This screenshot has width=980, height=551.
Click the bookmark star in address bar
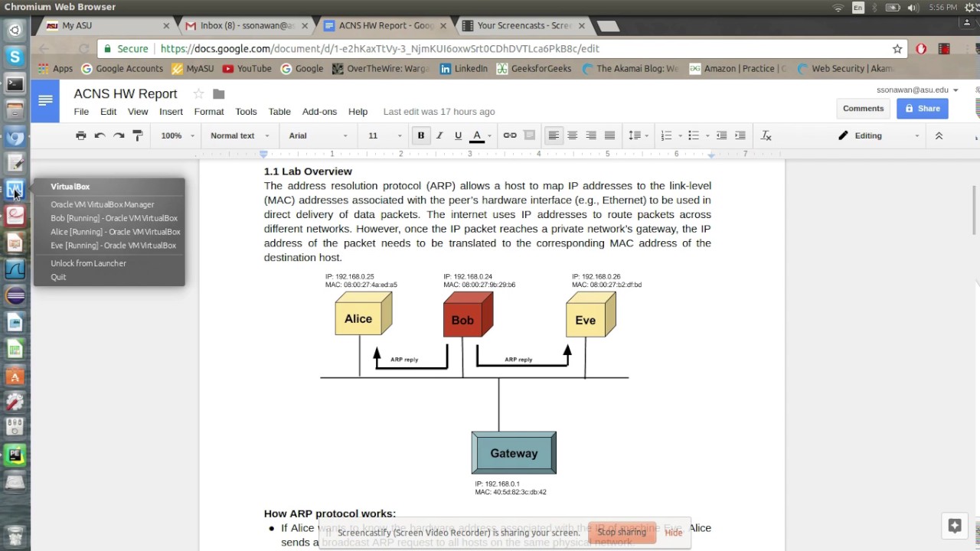point(897,49)
